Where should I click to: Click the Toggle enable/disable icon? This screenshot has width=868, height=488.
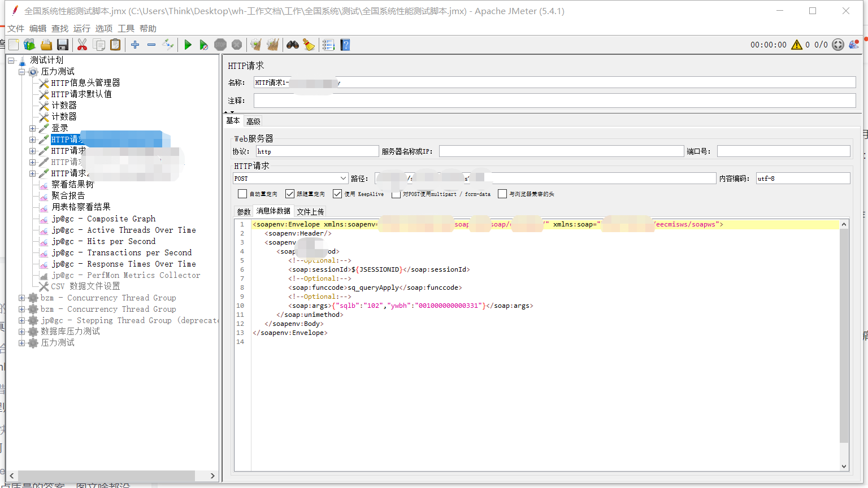pos(168,45)
